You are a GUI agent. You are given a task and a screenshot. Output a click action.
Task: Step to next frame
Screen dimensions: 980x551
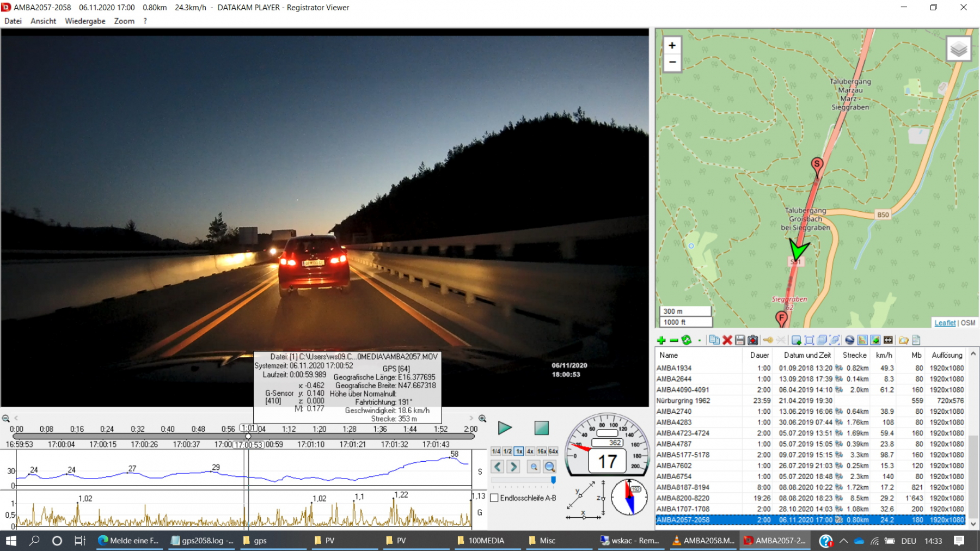coord(513,467)
